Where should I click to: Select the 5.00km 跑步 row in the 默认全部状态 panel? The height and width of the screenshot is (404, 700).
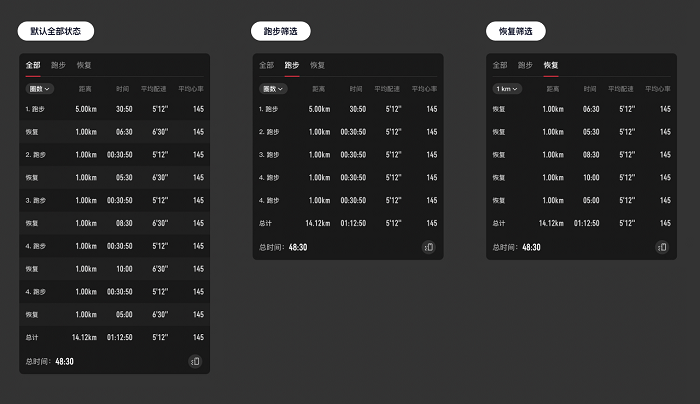point(114,109)
